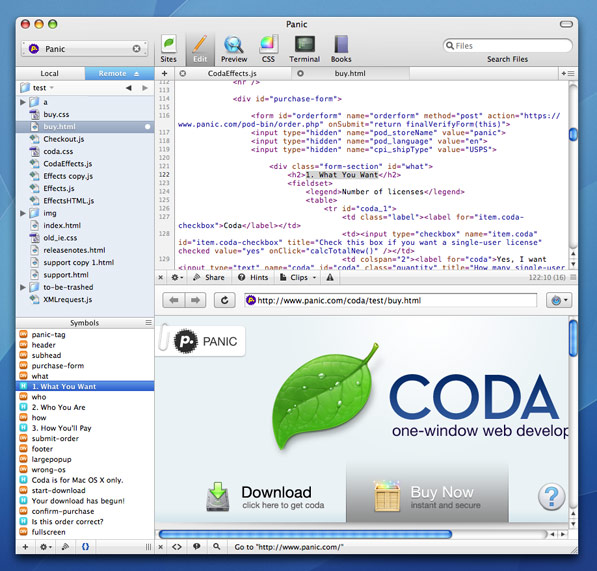Click the find magnifier in preview bar
The height and width of the screenshot is (571, 597).
point(217,547)
